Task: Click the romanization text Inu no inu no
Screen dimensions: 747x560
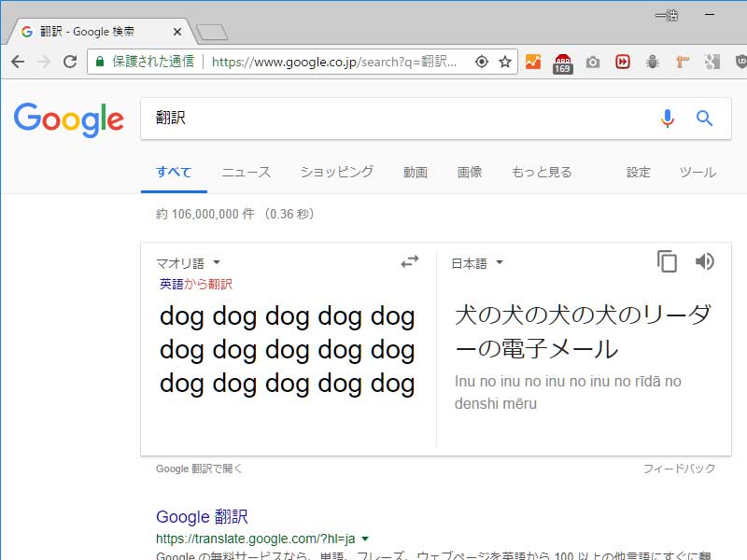Action: click(568, 392)
